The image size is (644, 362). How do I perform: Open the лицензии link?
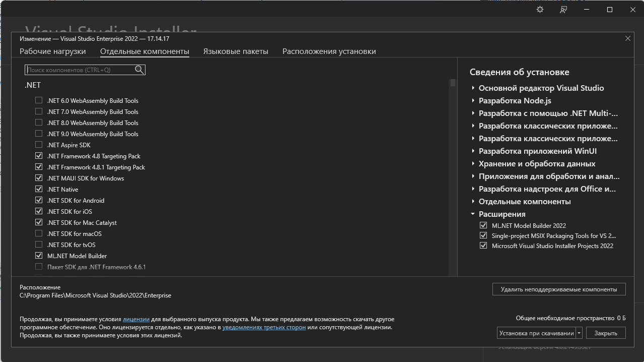(136, 319)
